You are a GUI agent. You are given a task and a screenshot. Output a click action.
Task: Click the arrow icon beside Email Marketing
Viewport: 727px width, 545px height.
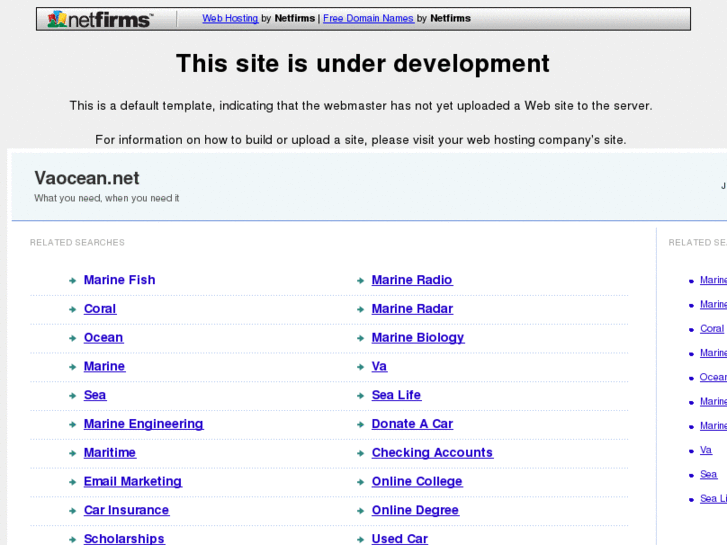click(72, 482)
